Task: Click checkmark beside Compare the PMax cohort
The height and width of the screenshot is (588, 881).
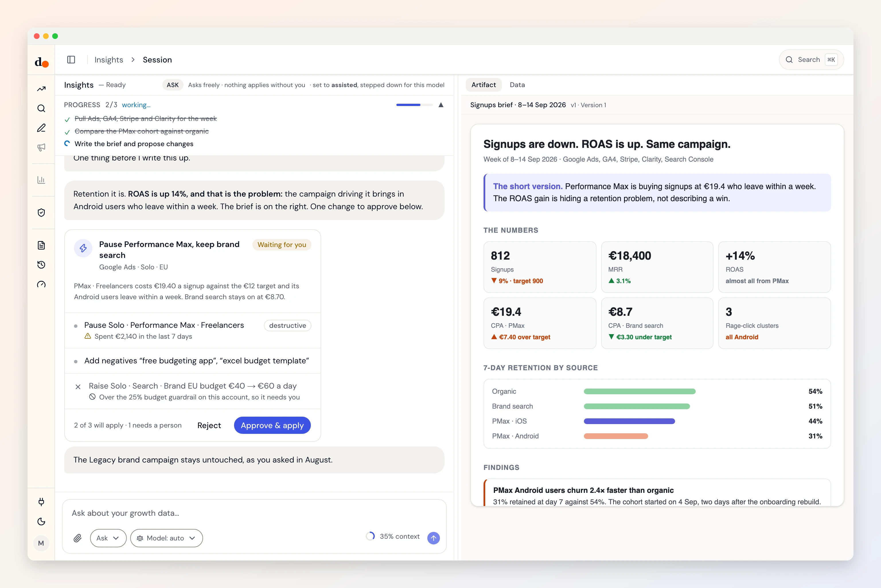Action: pos(67,132)
